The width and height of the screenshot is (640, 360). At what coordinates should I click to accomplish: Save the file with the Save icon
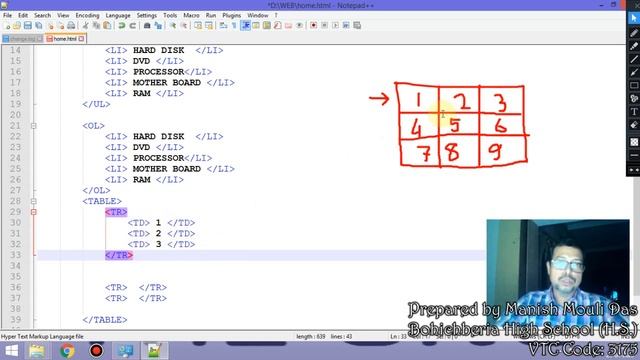[x=28, y=25]
